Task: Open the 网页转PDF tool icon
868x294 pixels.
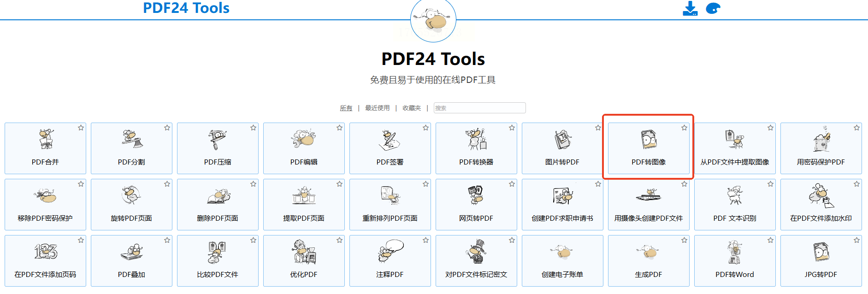Action: click(476, 195)
